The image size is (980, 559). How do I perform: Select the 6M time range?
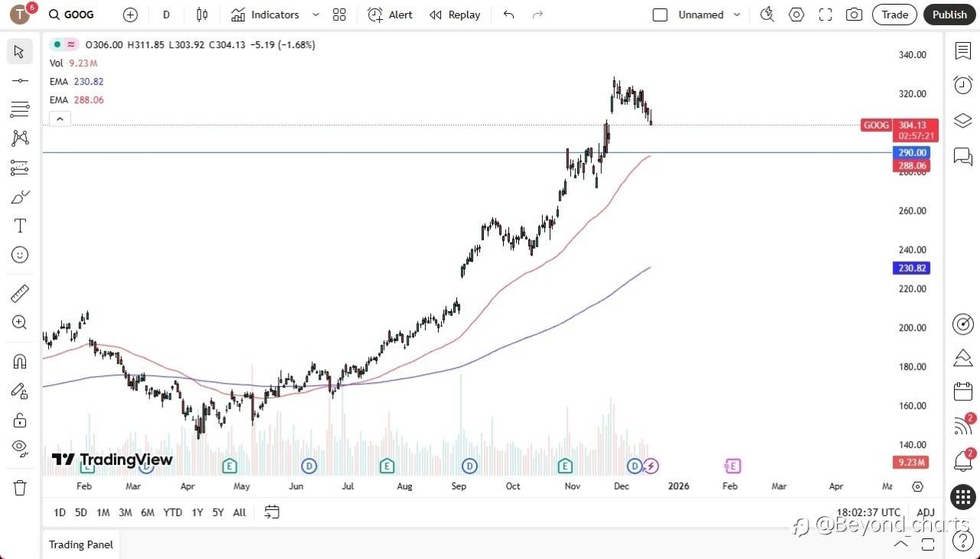148,512
